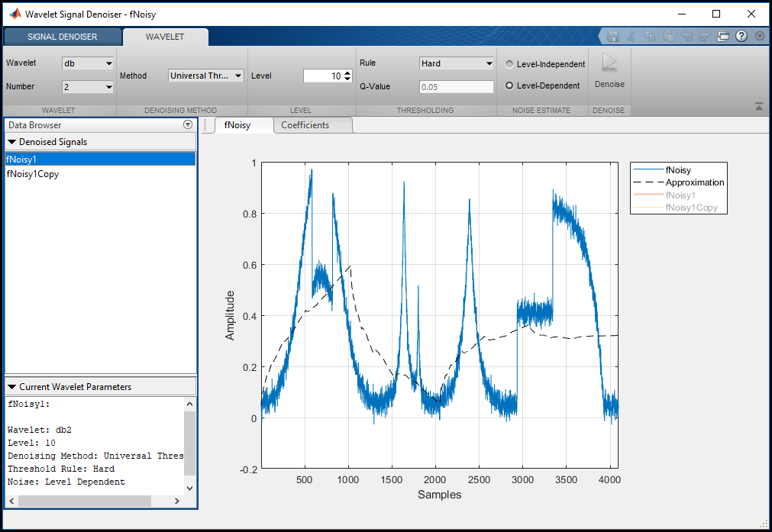Open the wavelet Number dropdown
The image size is (772, 532).
point(88,87)
